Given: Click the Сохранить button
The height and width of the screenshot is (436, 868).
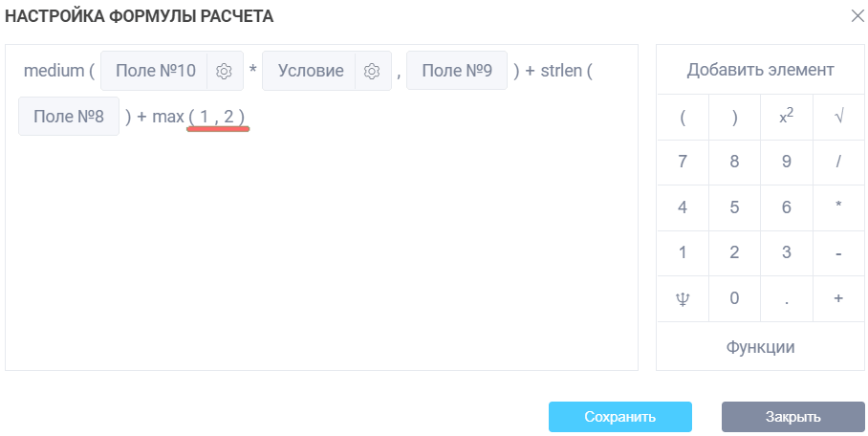Looking at the screenshot, I should (619, 417).
